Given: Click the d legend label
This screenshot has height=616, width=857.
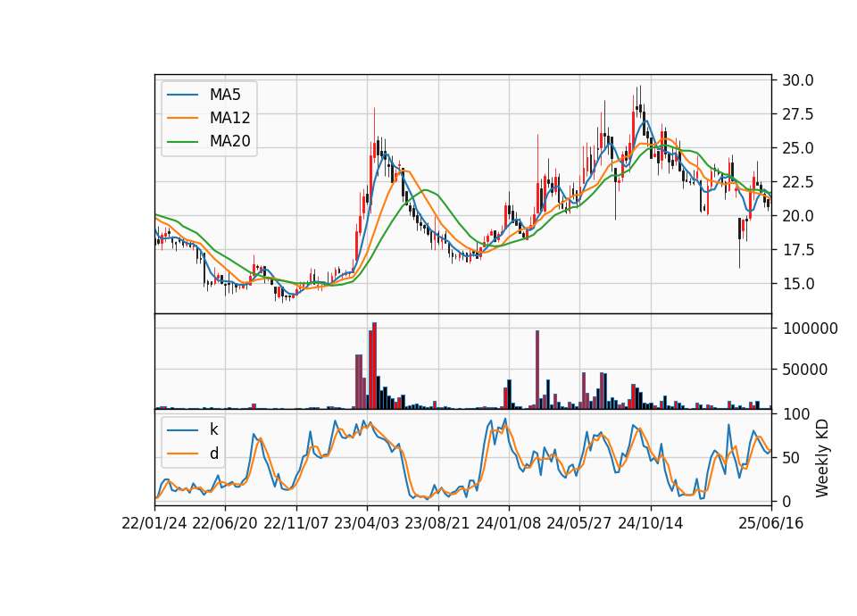Looking at the screenshot, I should (x=213, y=454).
